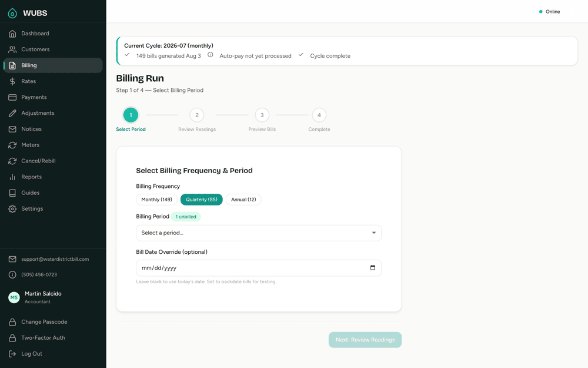
Task: Click the Log Out arrow icon
Action: pyautogui.click(x=12, y=354)
